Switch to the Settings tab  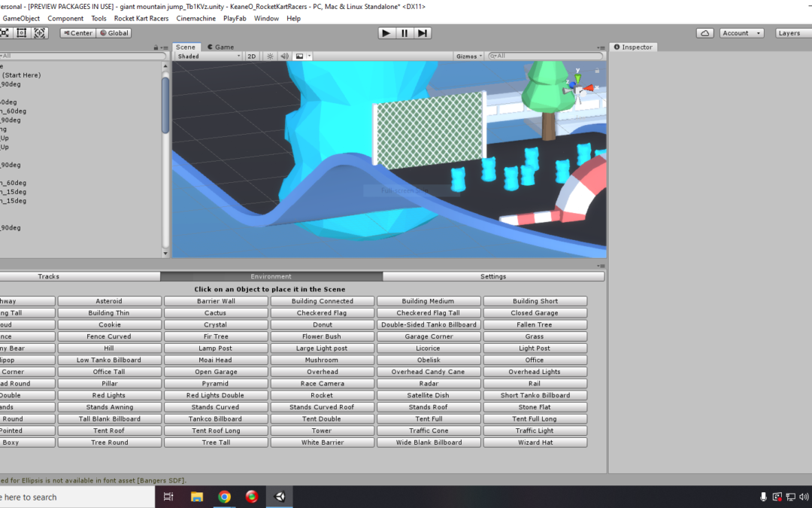[x=493, y=276]
